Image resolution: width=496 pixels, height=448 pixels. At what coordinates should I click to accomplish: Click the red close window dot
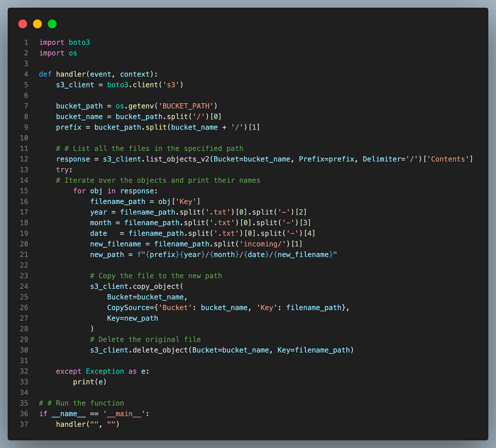click(x=23, y=24)
